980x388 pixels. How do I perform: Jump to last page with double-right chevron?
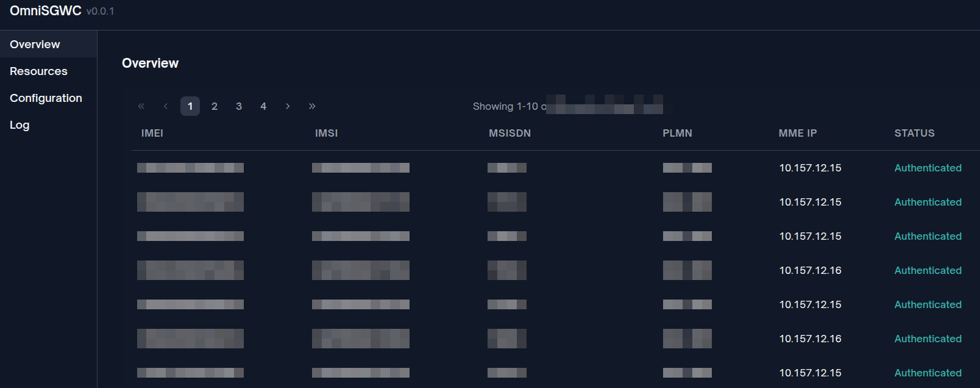pos(312,106)
